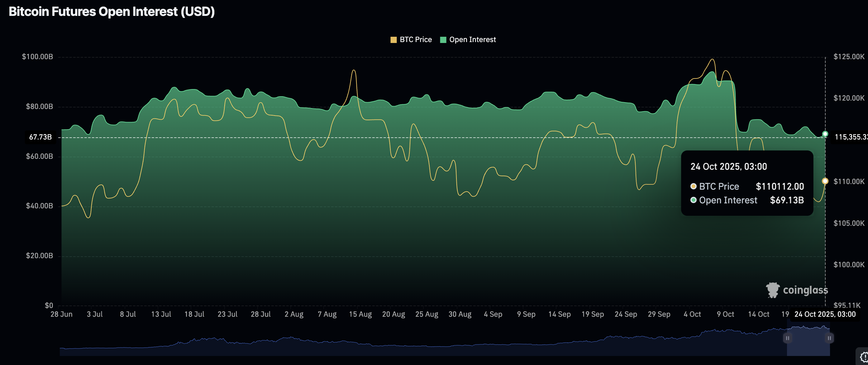
Task: Click the yellow BTC Price legend swatch
Action: point(393,40)
